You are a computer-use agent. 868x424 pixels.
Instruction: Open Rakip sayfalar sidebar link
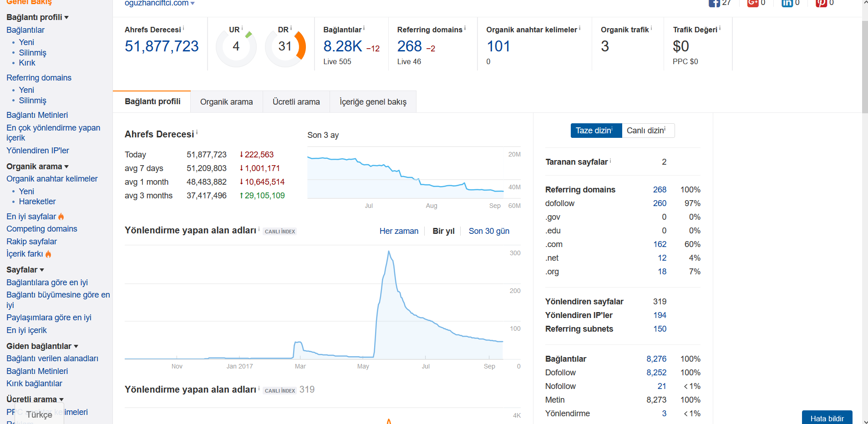point(31,242)
